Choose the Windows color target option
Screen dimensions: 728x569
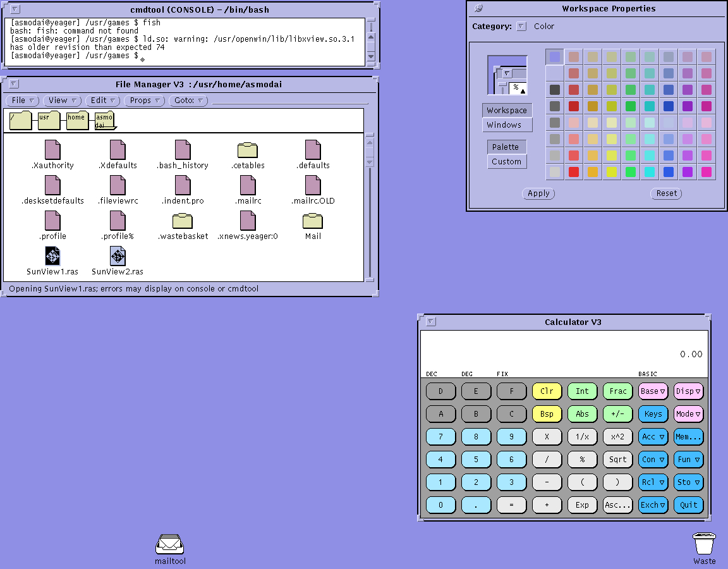(507, 125)
